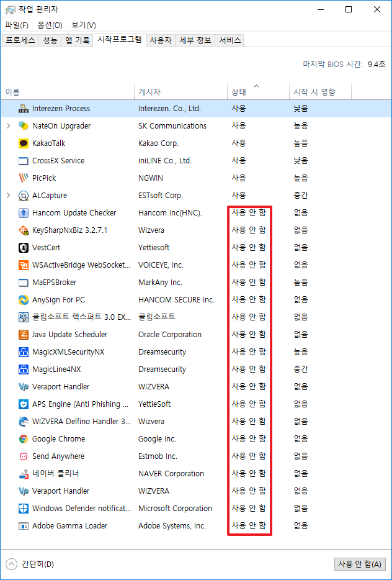This screenshot has height=580, width=392.
Task: Click the APS Engine shield icon
Action: click(24, 404)
